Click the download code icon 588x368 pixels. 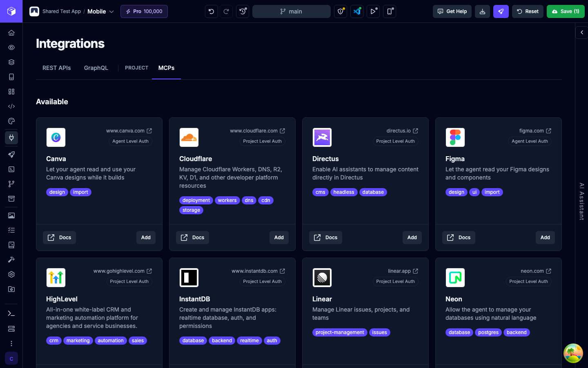click(x=482, y=11)
